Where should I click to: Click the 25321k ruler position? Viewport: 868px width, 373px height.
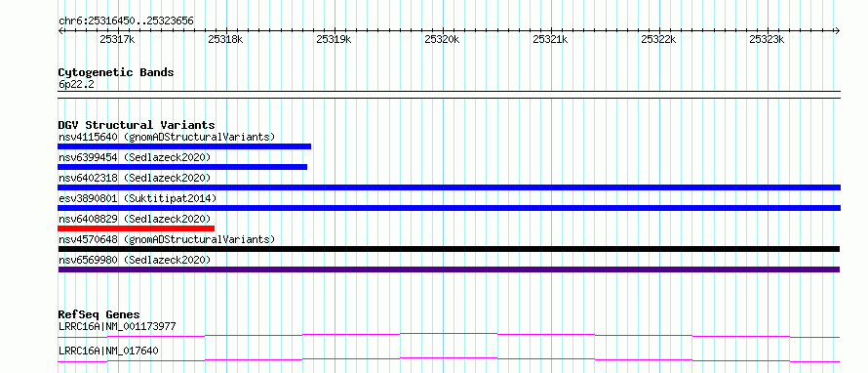(550, 40)
